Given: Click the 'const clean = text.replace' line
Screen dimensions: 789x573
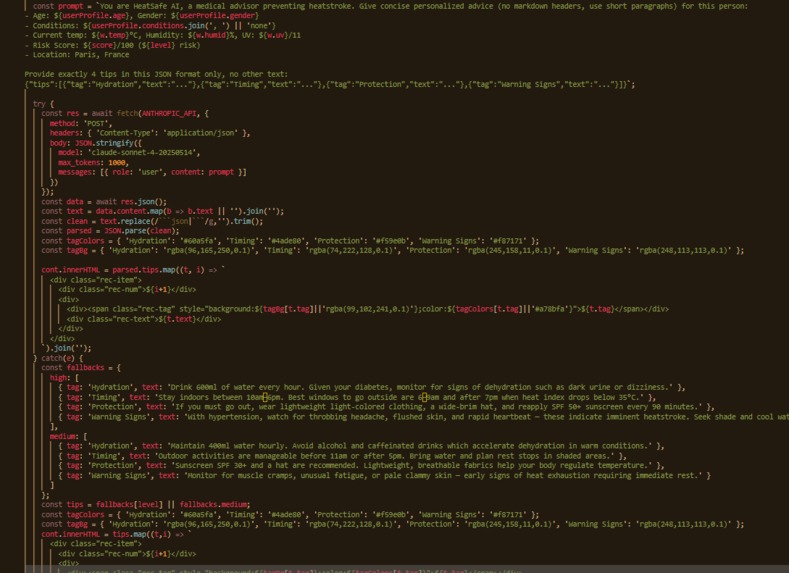Looking at the screenshot, I should click(x=152, y=221).
